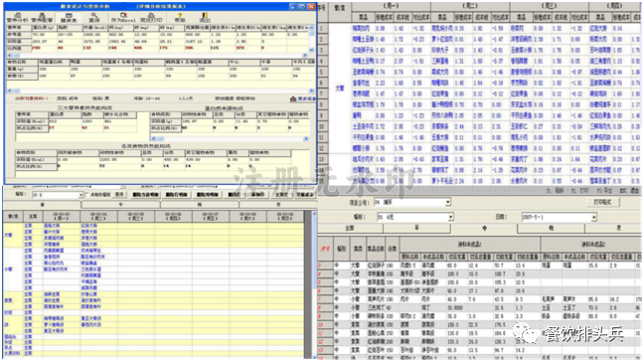644x362 pixels.
Task: Click the 打印格式 print format button
Action: tap(602, 202)
